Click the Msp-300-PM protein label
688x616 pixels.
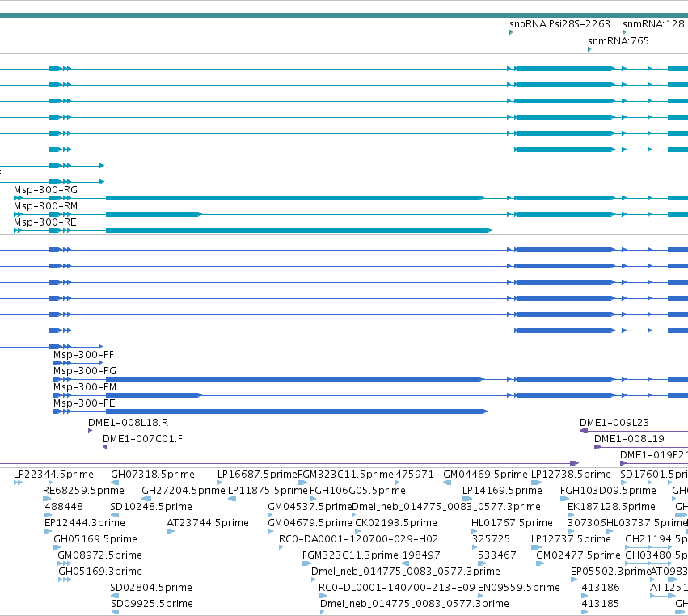click(85, 387)
